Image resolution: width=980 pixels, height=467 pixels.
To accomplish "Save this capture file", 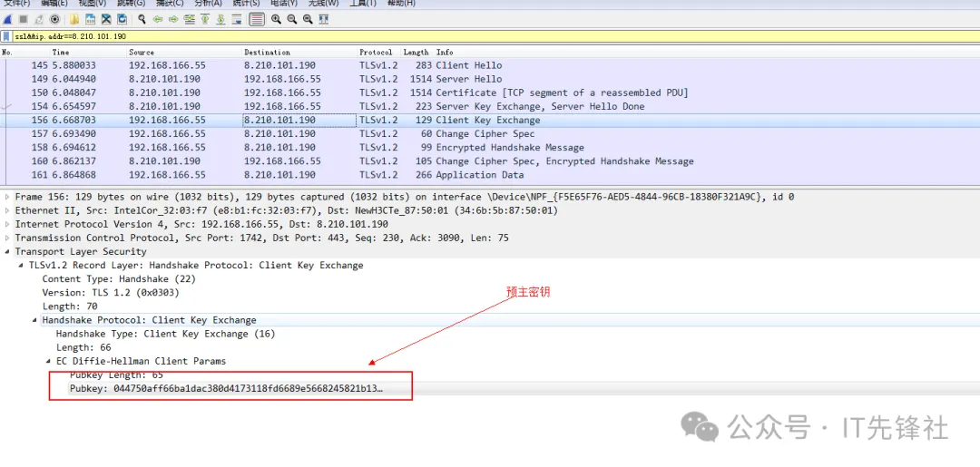I will 90,19.
